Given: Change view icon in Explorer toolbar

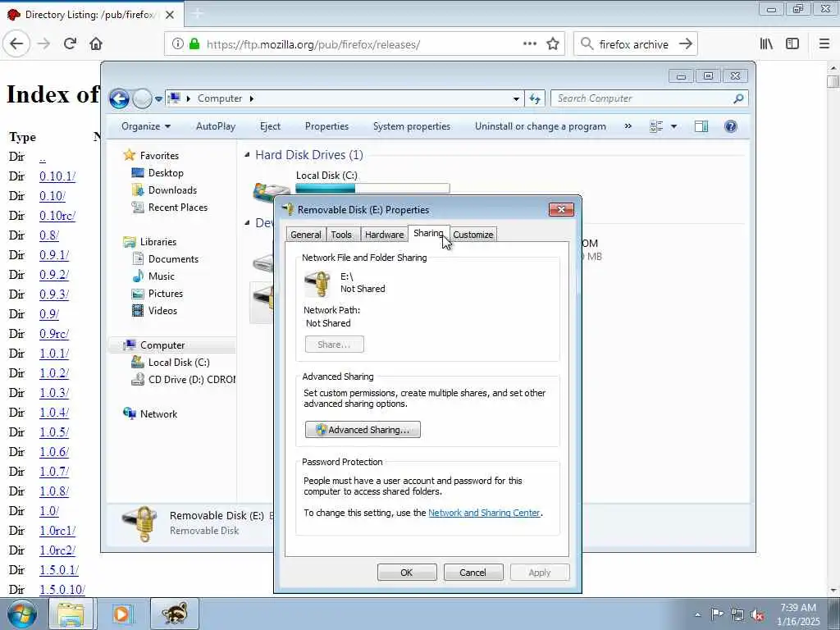Looking at the screenshot, I should 656,126.
